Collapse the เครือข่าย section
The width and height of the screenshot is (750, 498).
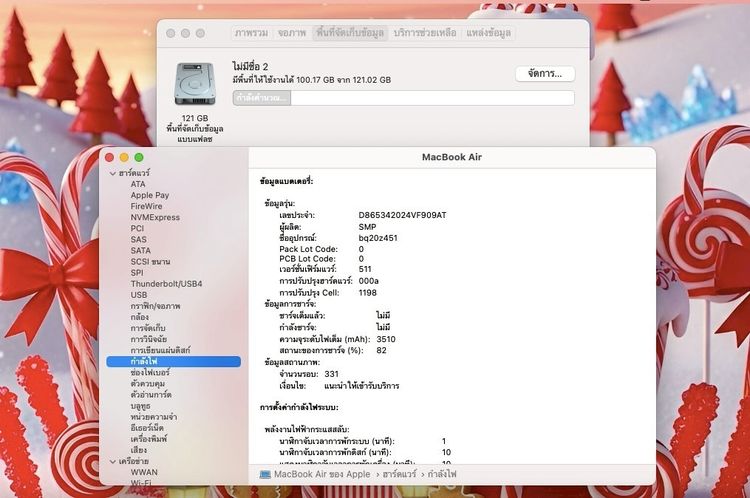pyautogui.click(x=113, y=462)
